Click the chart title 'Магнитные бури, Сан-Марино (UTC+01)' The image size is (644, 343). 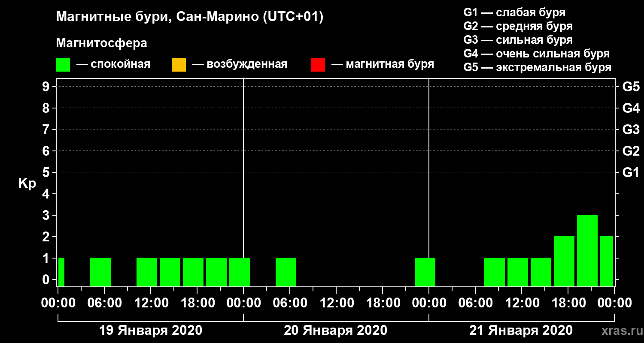[x=189, y=18]
